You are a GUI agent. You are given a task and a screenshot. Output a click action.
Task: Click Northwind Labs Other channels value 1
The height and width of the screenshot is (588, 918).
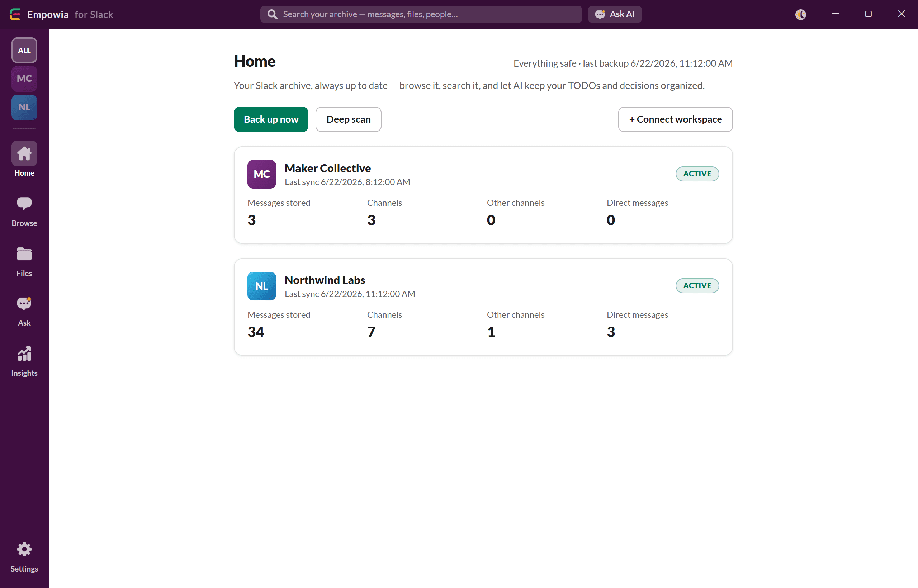point(491,332)
